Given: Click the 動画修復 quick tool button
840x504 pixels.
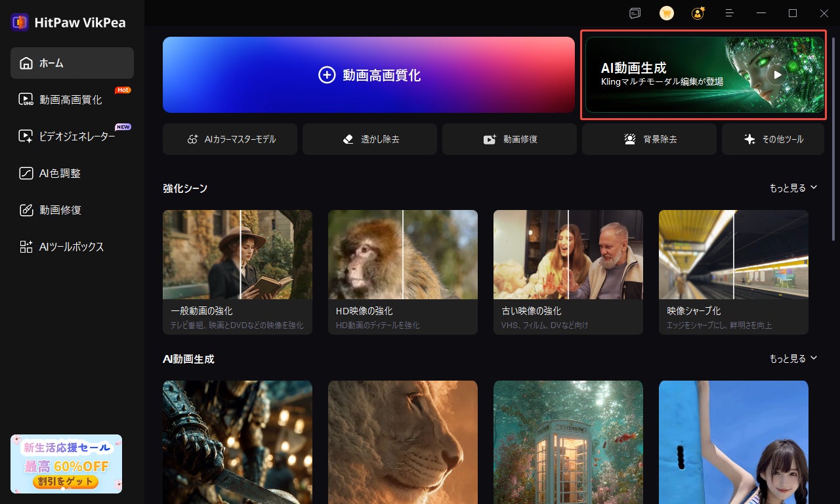Looking at the screenshot, I should 509,139.
